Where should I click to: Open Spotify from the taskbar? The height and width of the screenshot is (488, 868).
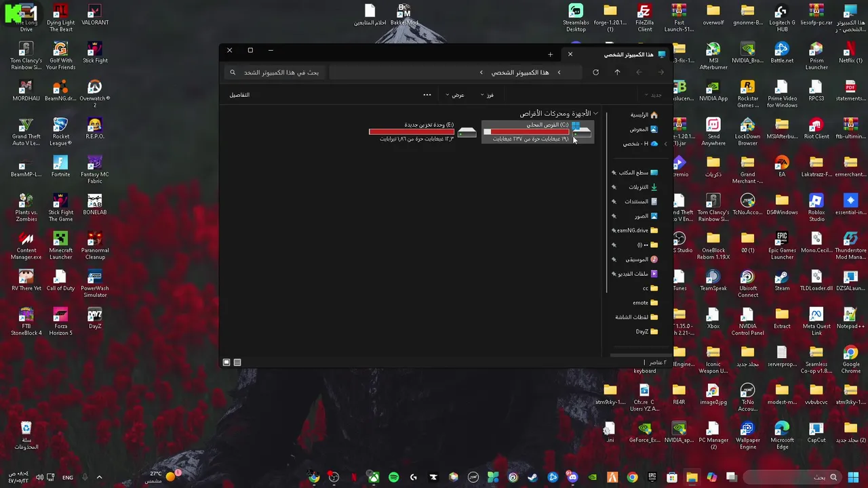tap(393, 477)
